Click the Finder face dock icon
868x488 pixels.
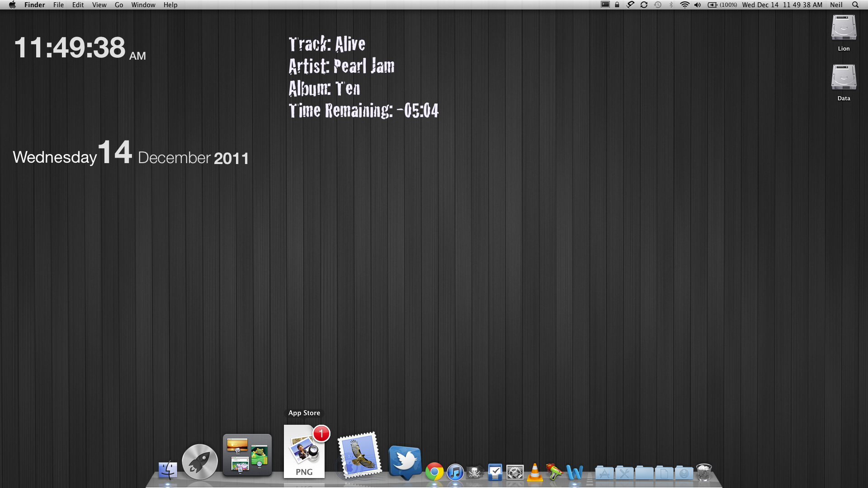pos(168,470)
